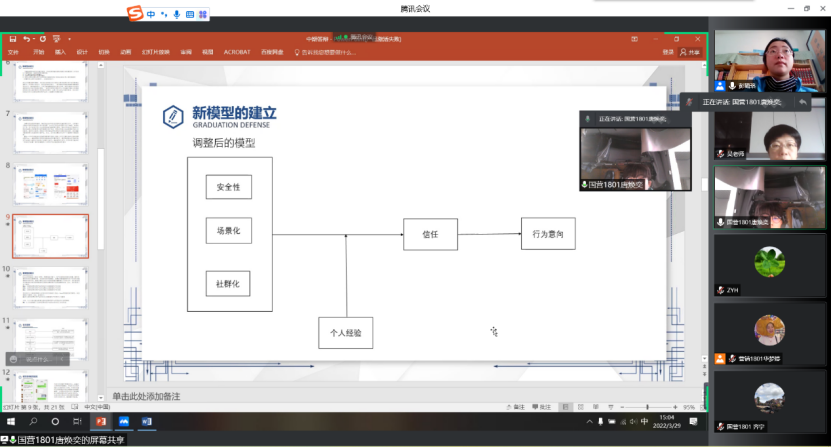Click the 信任 box in the diagram

430,234
